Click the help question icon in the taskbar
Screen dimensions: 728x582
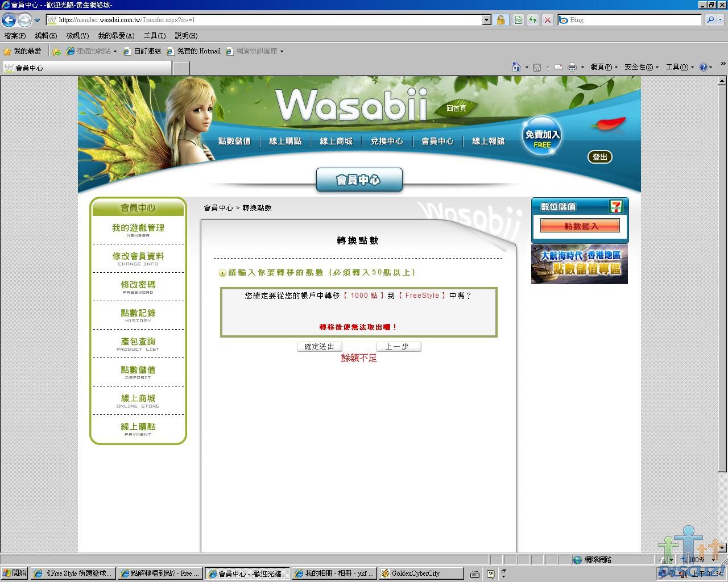(490, 574)
